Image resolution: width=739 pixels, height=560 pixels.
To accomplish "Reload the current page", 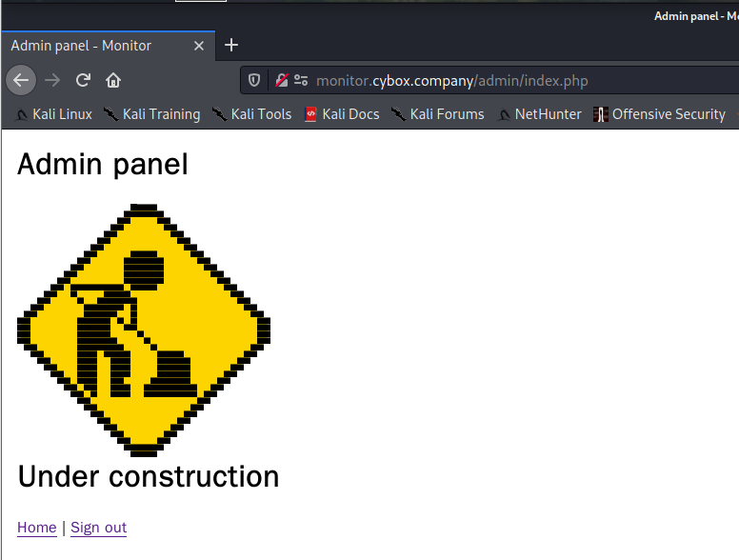I will [x=83, y=81].
